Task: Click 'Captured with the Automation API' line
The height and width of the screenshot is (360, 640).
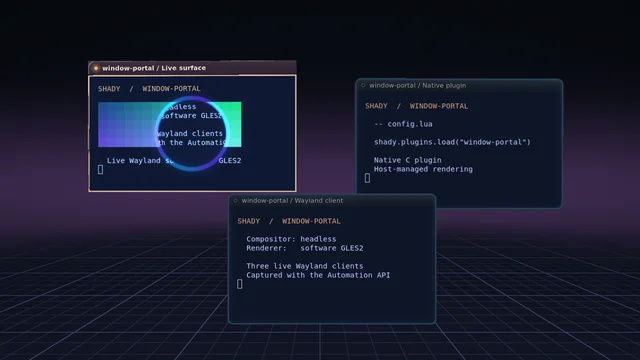Action: tap(318, 275)
